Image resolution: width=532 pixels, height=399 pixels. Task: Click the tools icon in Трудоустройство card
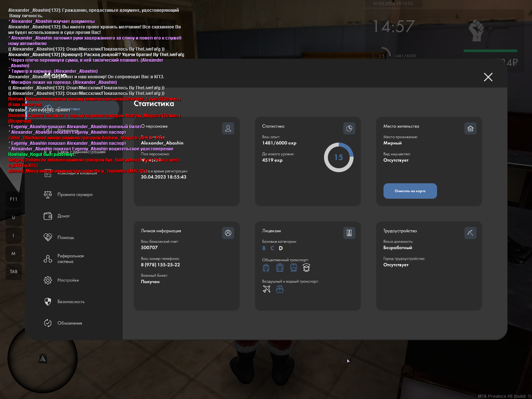pyautogui.click(x=470, y=233)
